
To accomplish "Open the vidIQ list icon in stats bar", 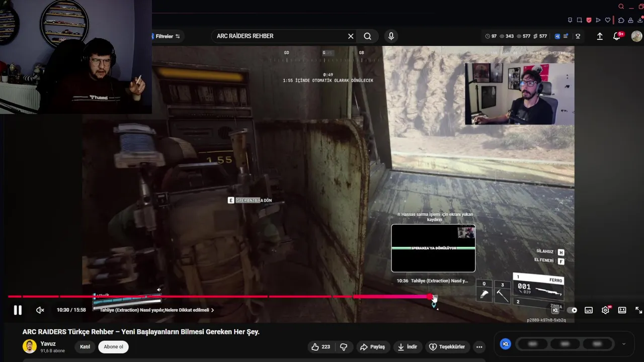I will [x=566, y=36].
